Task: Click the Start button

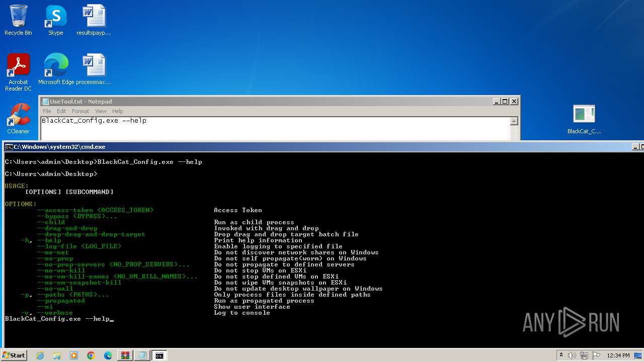Action: click(14, 355)
